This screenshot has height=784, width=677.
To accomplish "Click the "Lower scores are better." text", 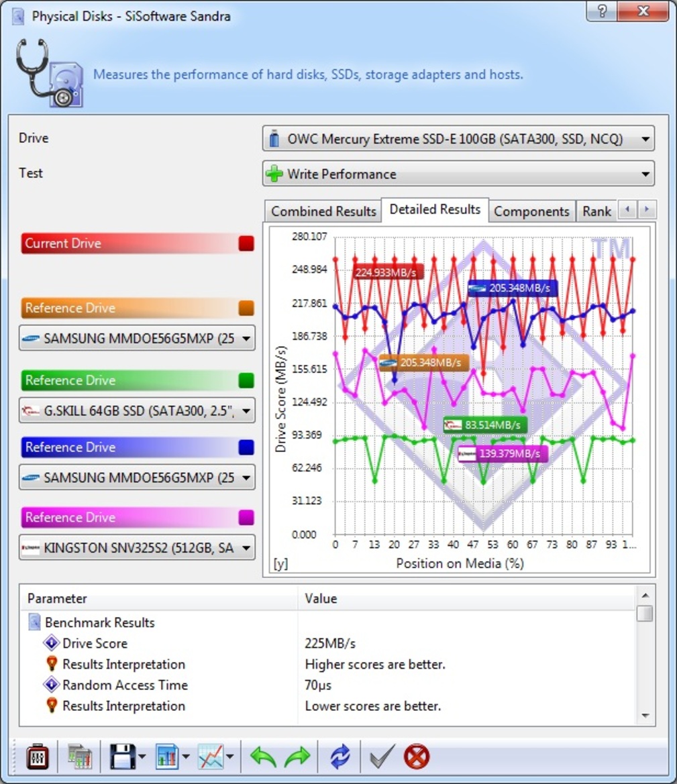I will tap(373, 706).
